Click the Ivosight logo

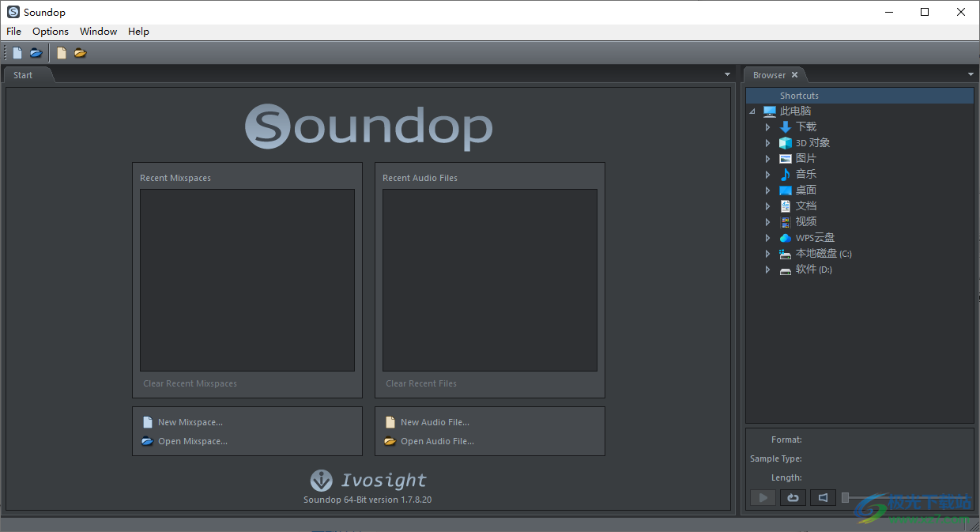[x=368, y=480]
